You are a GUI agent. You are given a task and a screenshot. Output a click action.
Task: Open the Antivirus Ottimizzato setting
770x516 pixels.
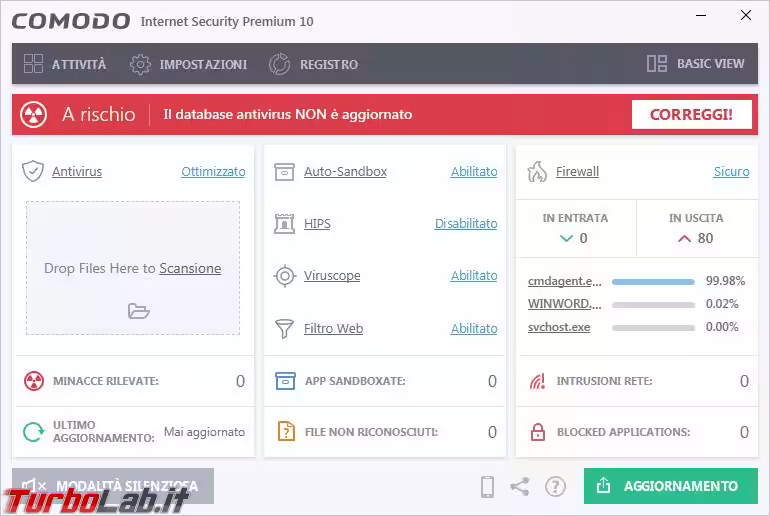[x=213, y=172]
